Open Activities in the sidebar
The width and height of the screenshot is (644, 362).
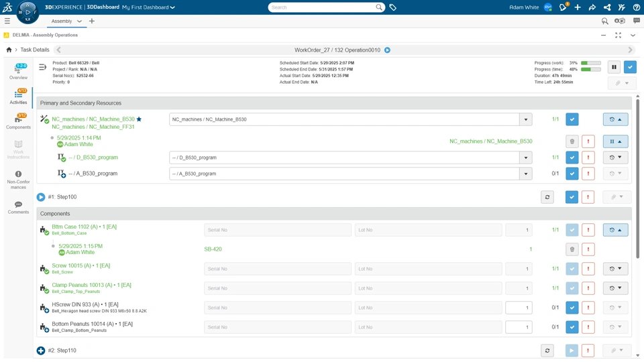(x=19, y=97)
